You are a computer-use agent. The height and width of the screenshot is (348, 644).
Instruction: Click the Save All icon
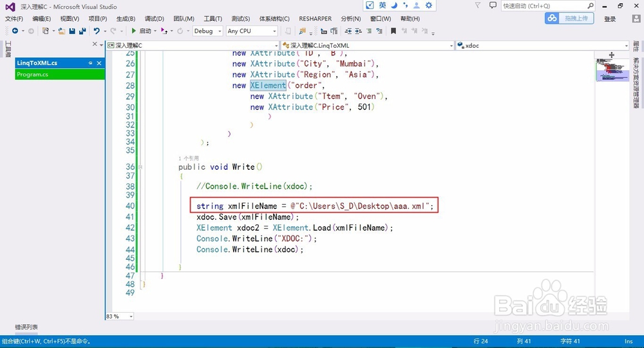82,31
